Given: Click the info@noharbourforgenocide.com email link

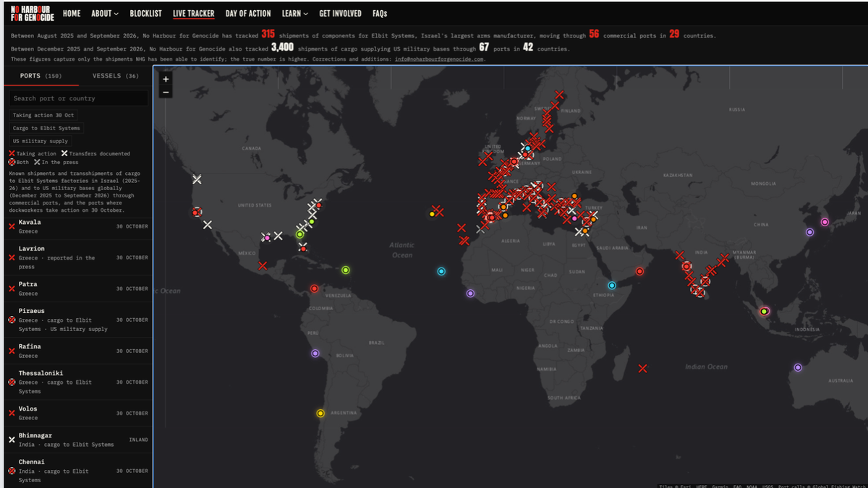Looking at the screenshot, I should click(x=439, y=59).
